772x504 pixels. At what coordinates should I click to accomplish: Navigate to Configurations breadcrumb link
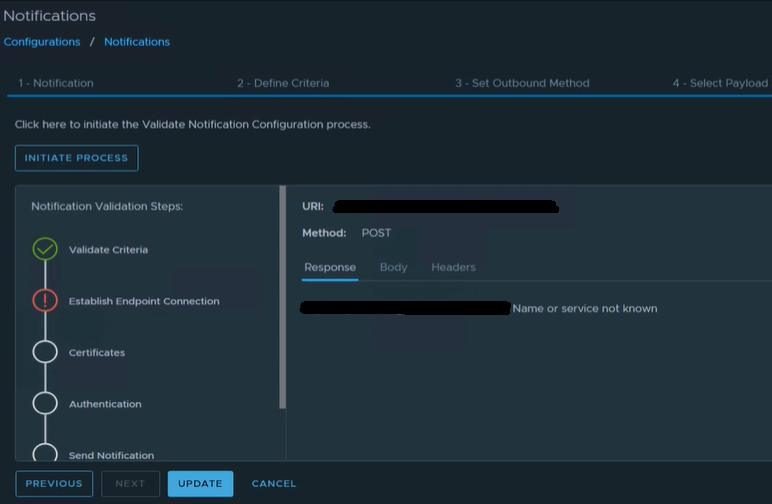click(42, 42)
